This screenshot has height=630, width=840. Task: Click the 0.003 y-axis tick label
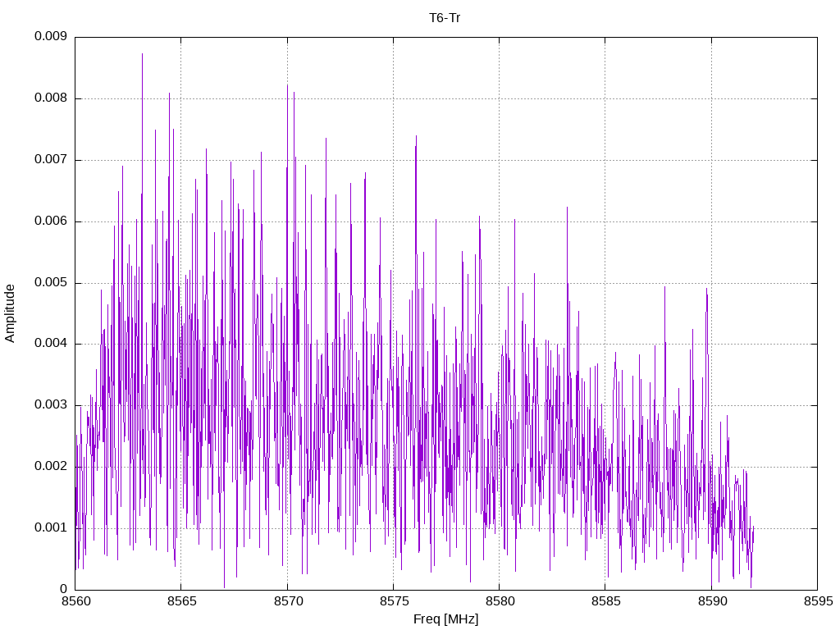click(51, 404)
